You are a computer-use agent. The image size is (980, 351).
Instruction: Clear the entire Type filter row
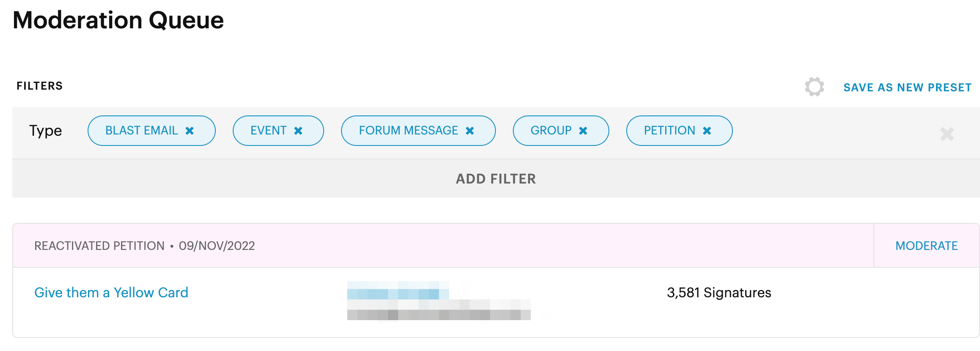947,134
